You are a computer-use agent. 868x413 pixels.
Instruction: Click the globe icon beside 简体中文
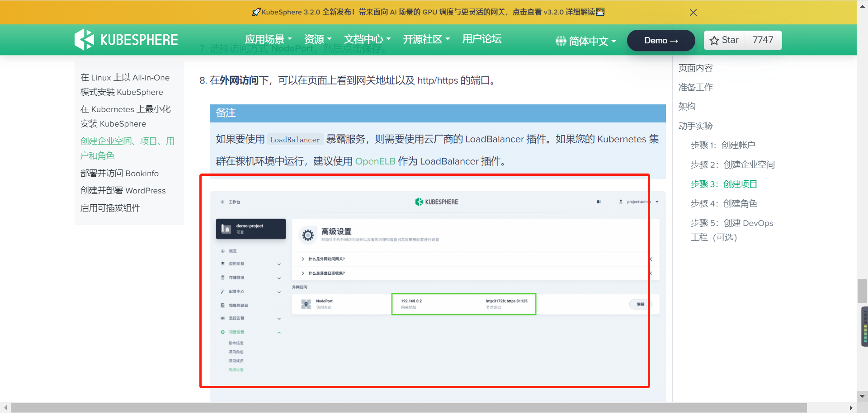point(561,41)
